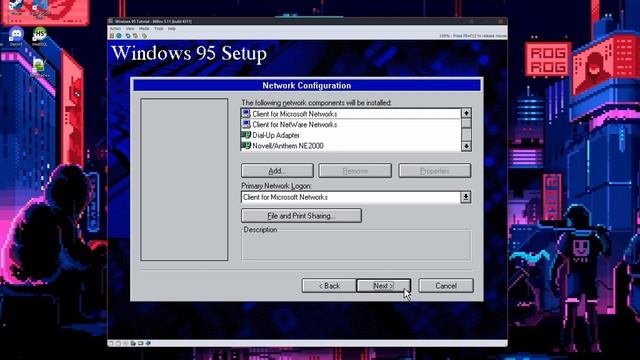Open the Action menu in 86Box
This screenshot has height=360, width=640.
coord(116,29)
